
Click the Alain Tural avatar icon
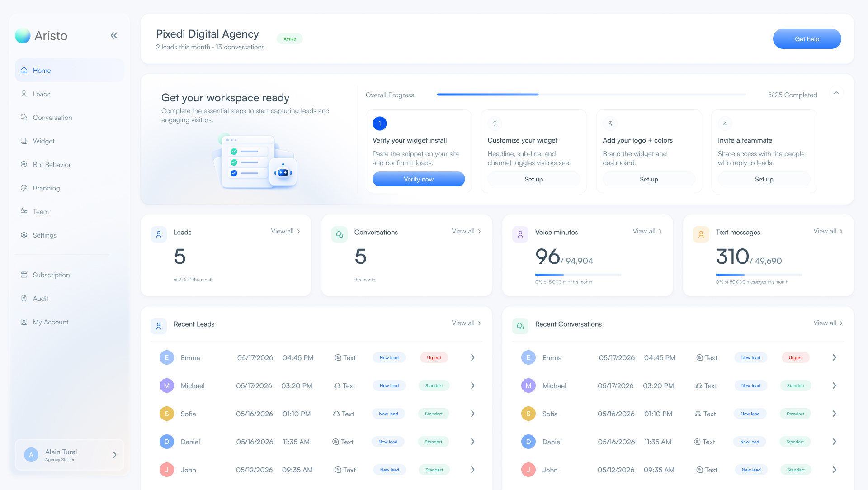(x=31, y=455)
